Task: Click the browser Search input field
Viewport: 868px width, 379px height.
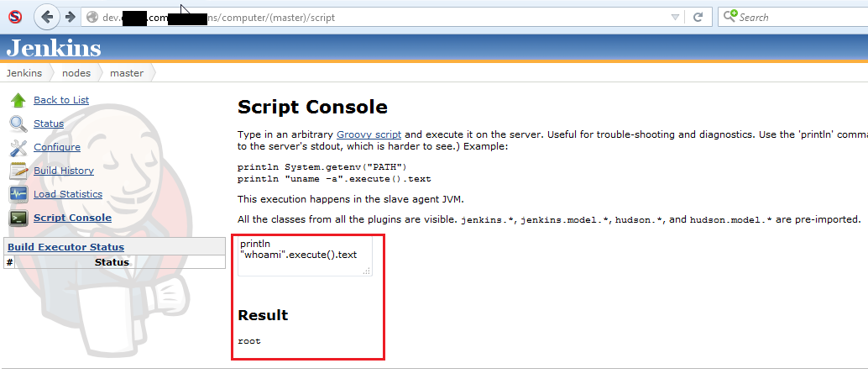Action: 797,17
